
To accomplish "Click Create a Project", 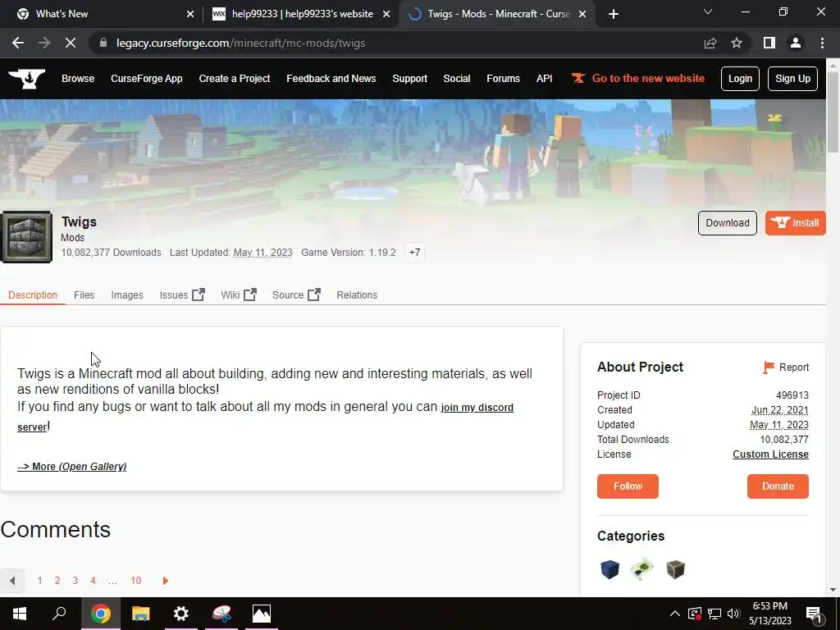I will [234, 79].
